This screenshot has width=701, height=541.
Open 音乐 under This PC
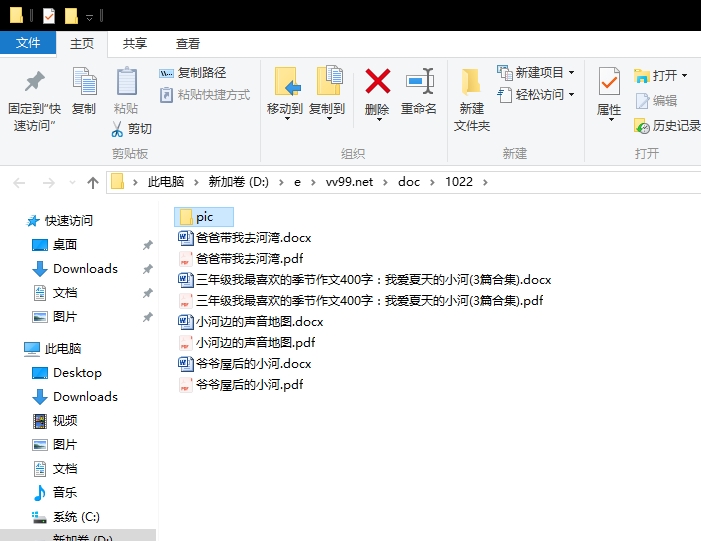[x=65, y=493]
